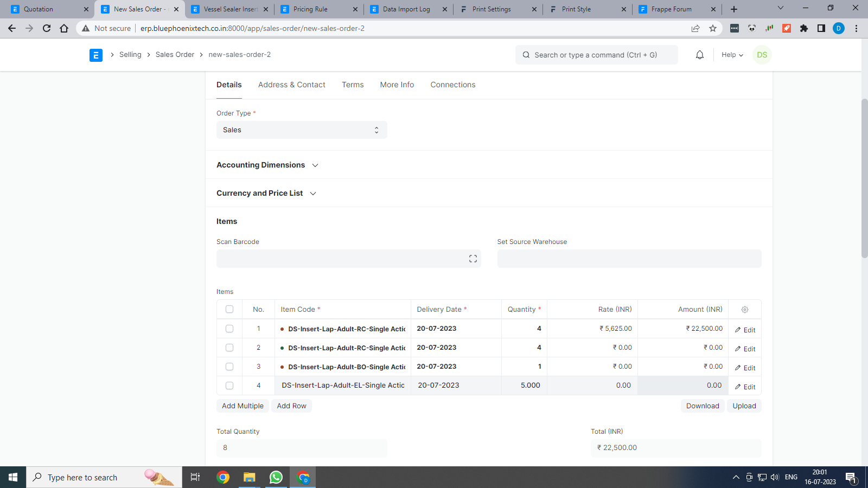868x488 pixels.
Task: Switch to the Quotation browser tab
Action: click(49, 9)
